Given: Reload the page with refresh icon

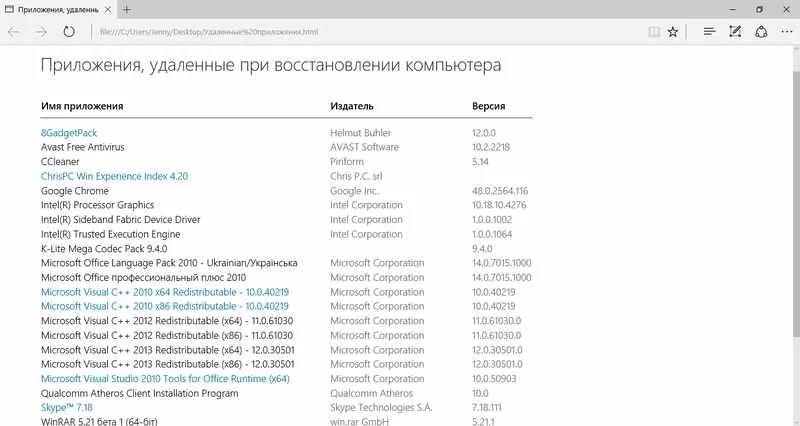Looking at the screenshot, I should (x=69, y=32).
